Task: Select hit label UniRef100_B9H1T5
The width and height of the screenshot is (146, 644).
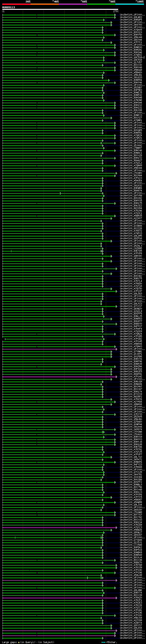Action: pos(131,203)
